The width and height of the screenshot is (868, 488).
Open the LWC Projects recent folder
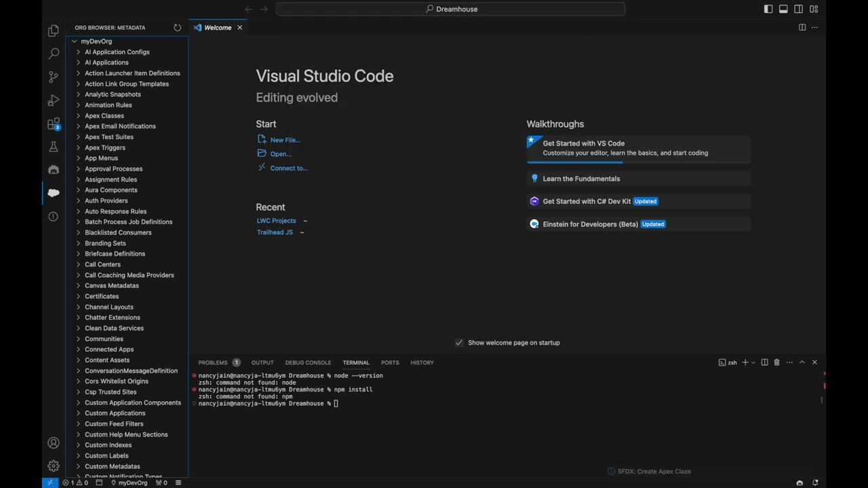tap(276, 220)
